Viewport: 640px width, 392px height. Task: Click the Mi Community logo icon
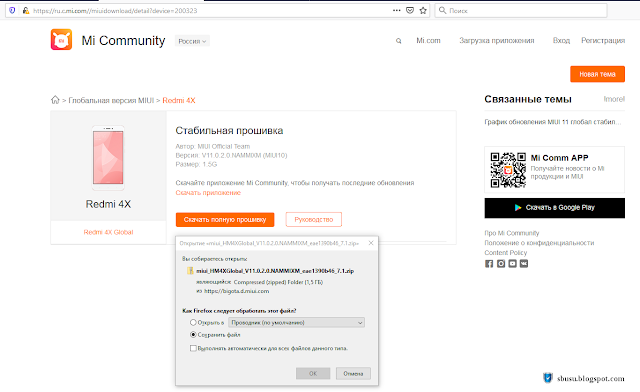(61, 40)
